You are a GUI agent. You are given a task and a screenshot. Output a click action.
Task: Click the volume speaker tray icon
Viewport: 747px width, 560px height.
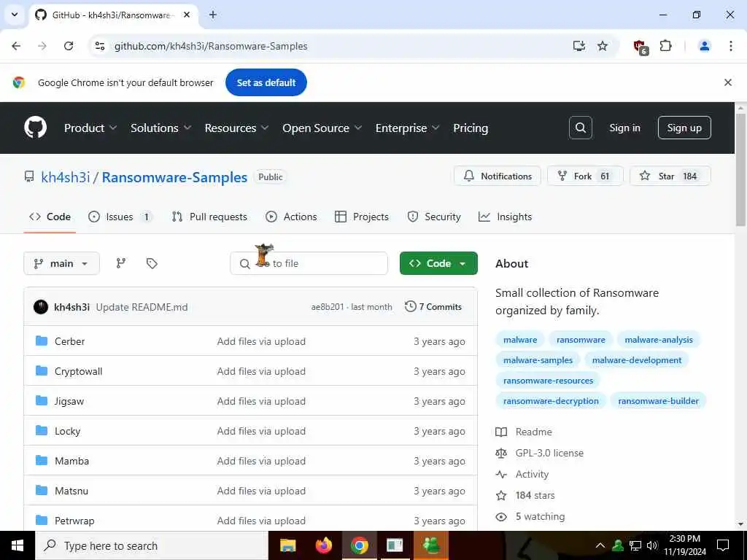point(652,545)
